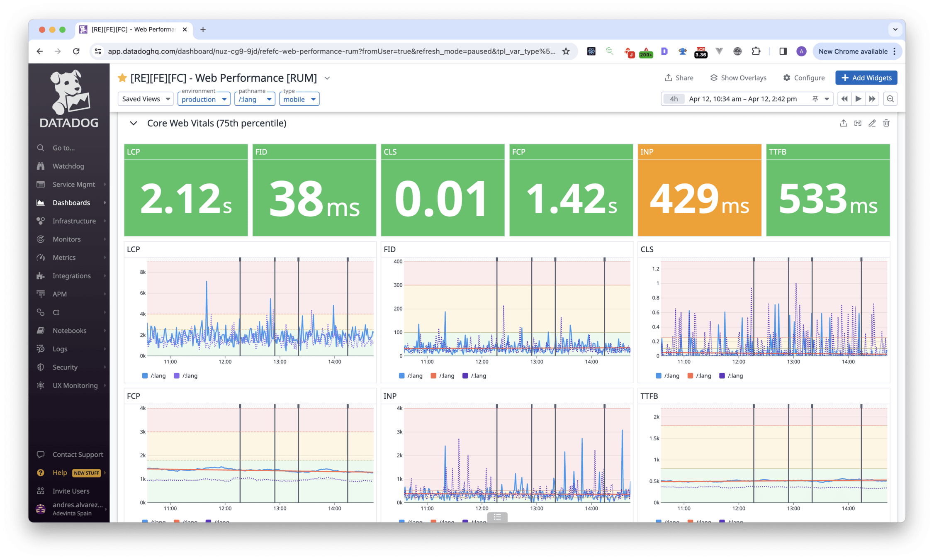Bookmark this page with Chrome star icon
934x560 pixels.
566,51
